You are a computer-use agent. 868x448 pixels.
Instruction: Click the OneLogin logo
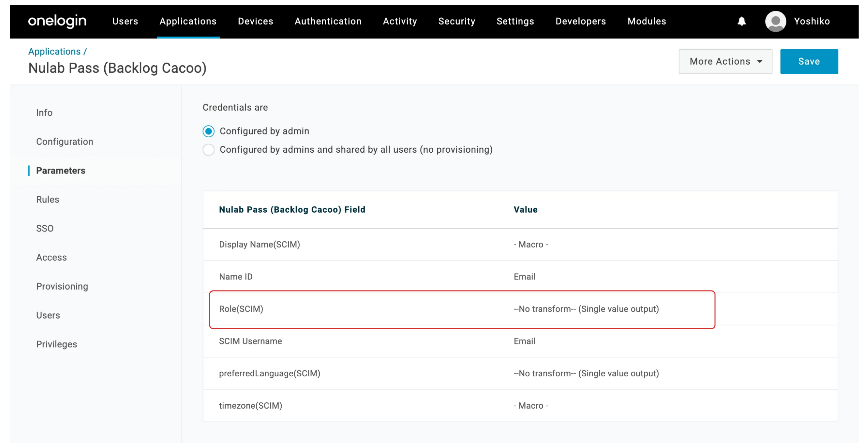(57, 21)
